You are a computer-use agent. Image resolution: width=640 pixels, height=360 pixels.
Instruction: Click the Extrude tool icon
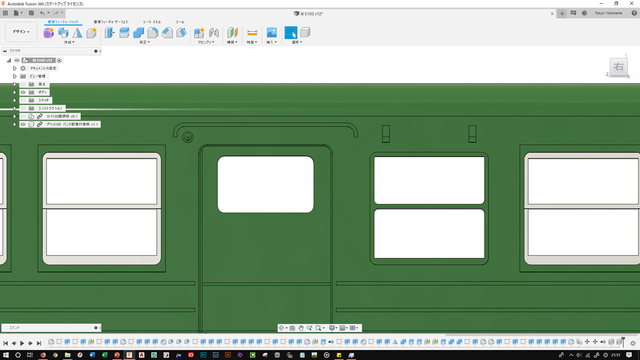click(63, 33)
